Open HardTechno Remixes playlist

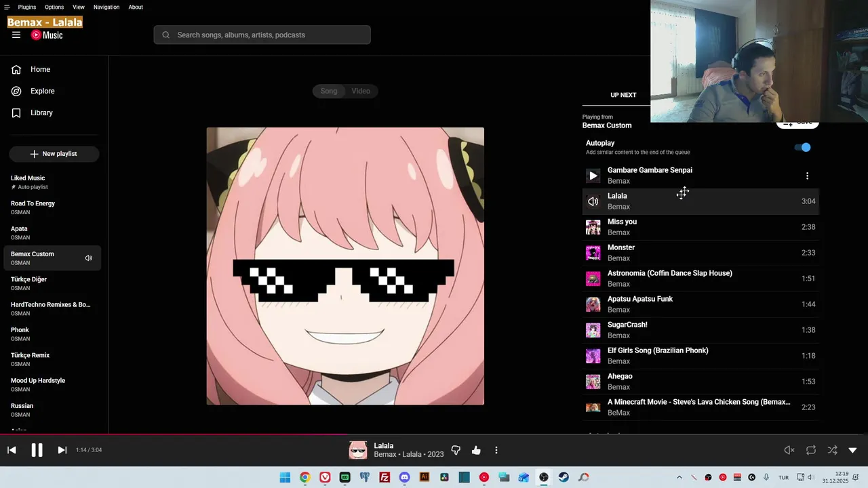point(52,308)
